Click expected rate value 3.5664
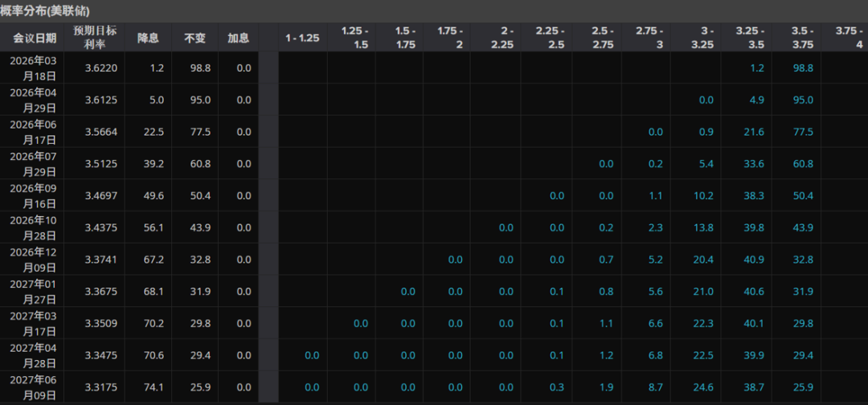868x405 pixels. [x=100, y=133]
